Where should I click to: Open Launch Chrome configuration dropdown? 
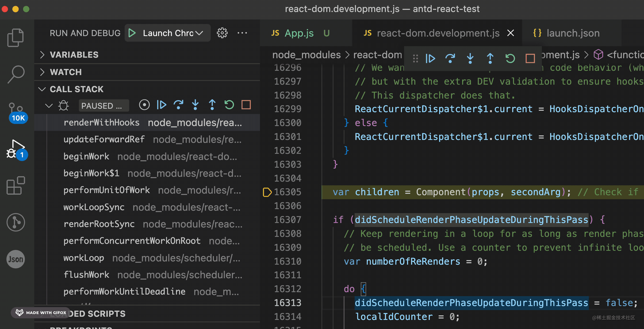coord(199,33)
